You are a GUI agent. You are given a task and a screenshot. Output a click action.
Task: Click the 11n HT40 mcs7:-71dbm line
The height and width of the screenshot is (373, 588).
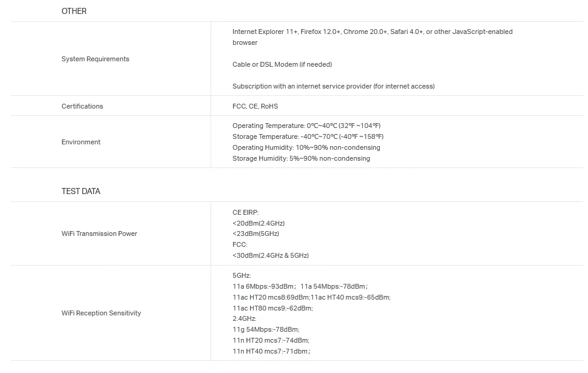click(x=271, y=351)
